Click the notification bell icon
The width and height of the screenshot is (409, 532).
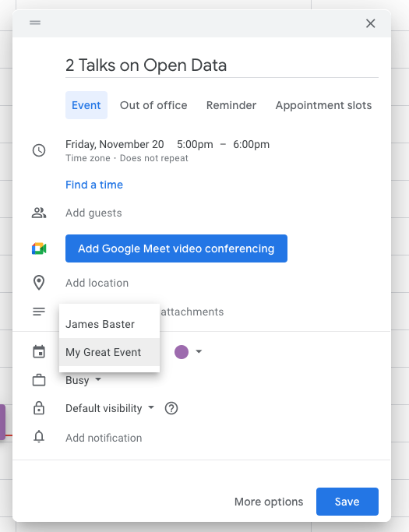pyautogui.click(x=39, y=437)
